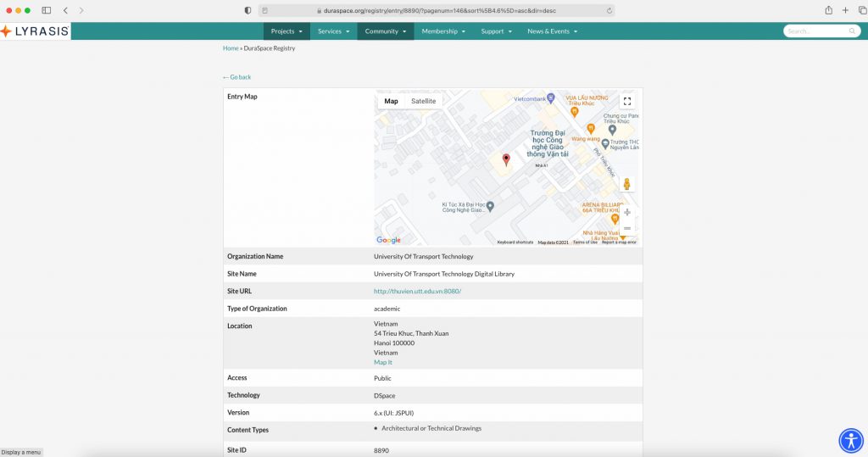The height and width of the screenshot is (457, 868).
Task: Click the site search input field
Action: coord(815,31)
